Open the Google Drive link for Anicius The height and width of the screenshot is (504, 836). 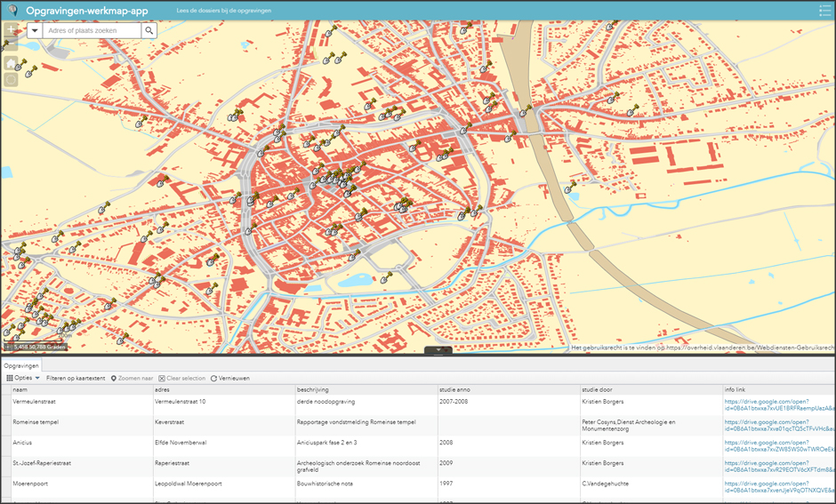(x=779, y=446)
